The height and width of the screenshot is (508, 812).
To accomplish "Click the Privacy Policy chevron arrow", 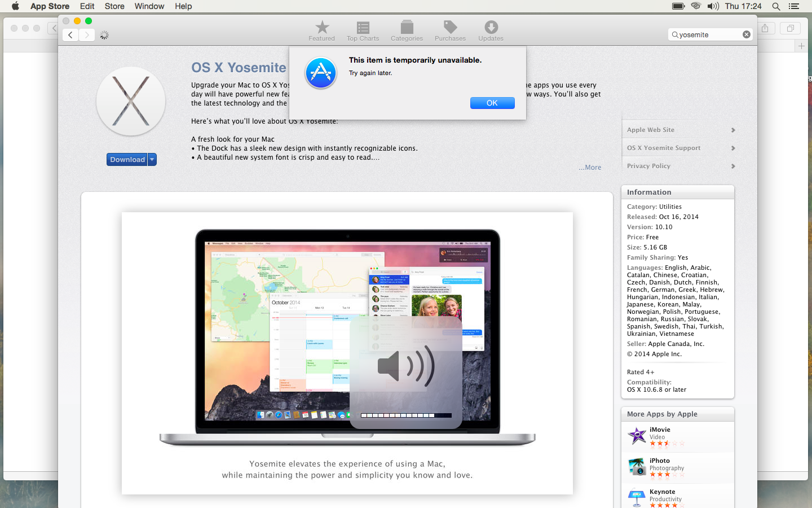I will coord(733,166).
